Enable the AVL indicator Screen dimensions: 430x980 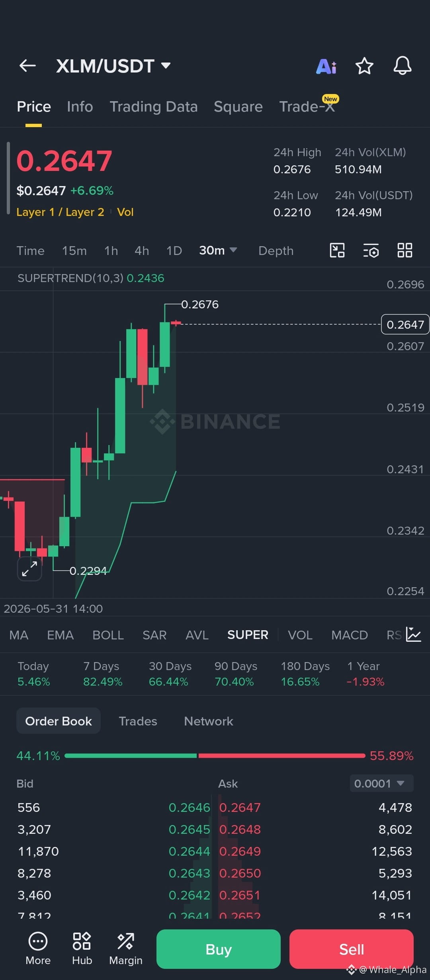click(197, 635)
